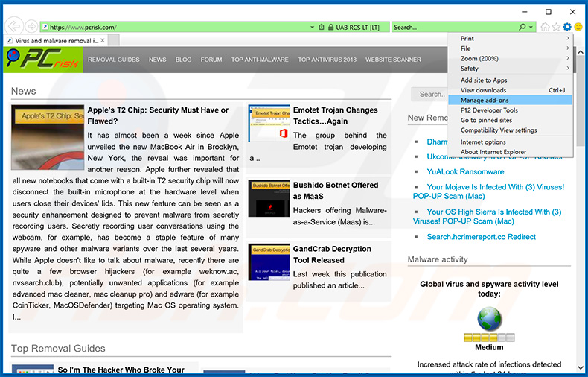Expand the Safety submenu
This screenshot has width=588, height=377.
511,69
